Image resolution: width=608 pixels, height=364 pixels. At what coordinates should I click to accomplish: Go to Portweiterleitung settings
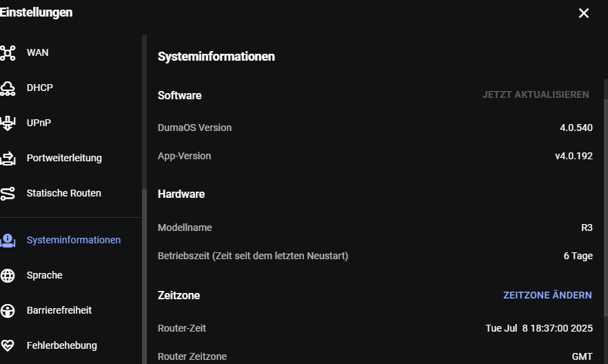pos(64,158)
